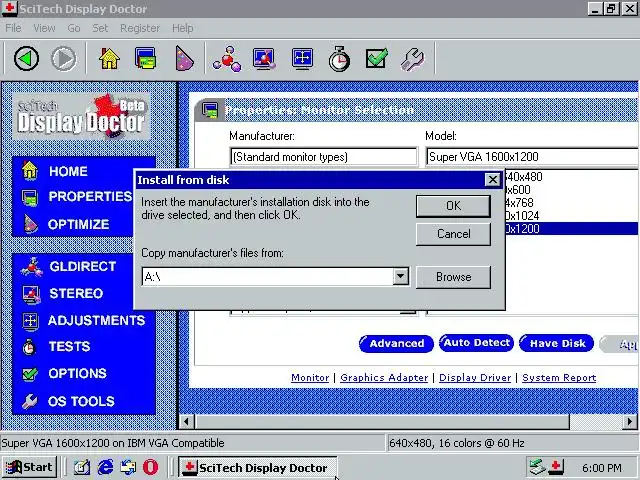The width and height of the screenshot is (640, 480).
Task: Click Browse to locate manufacturer's files
Action: tap(453, 277)
